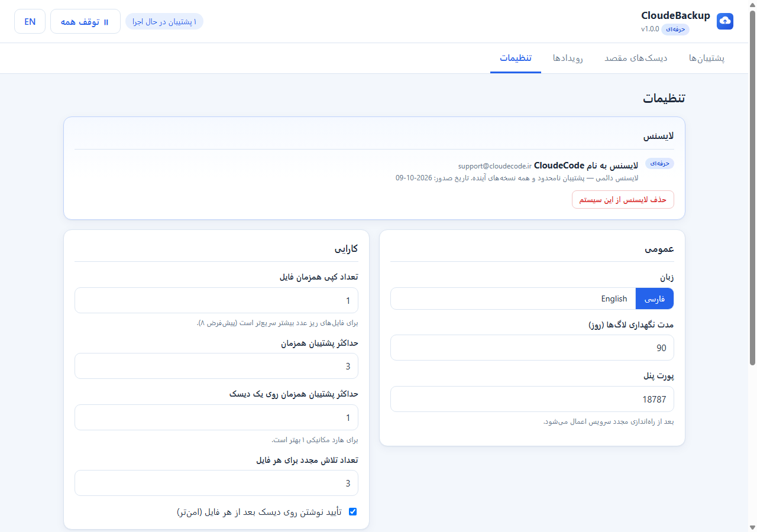Click the CloudeBackup cloud upload logo icon
Image resolution: width=757 pixels, height=532 pixels.
(x=725, y=21)
